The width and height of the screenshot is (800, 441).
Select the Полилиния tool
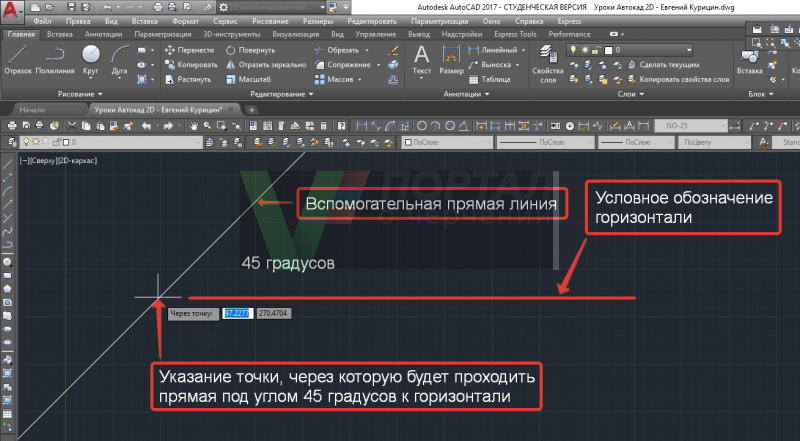click(x=55, y=60)
